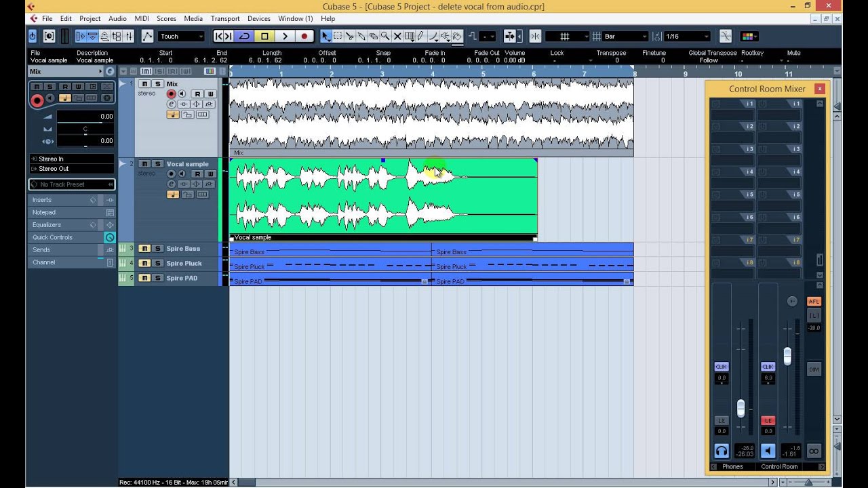Stop playback with the Stop button
The image size is (868, 488).
click(264, 36)
